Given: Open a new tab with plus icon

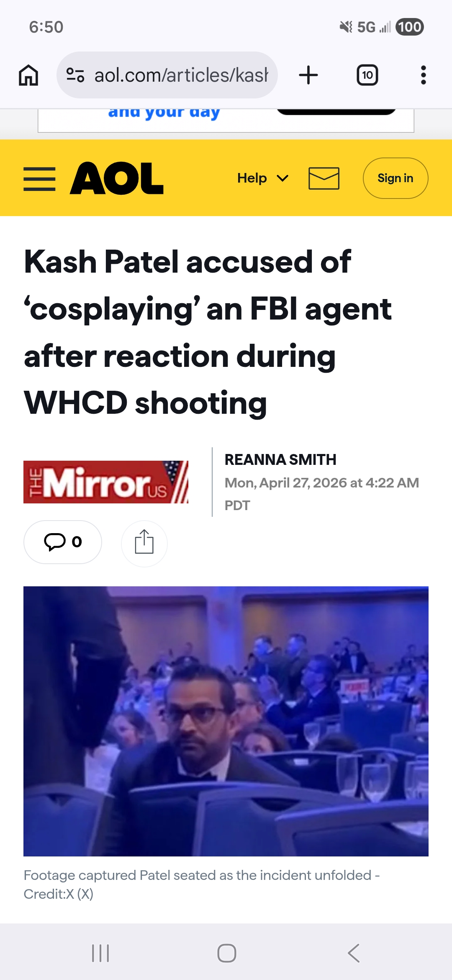Looking at the screenshot, I should [308, 75].
